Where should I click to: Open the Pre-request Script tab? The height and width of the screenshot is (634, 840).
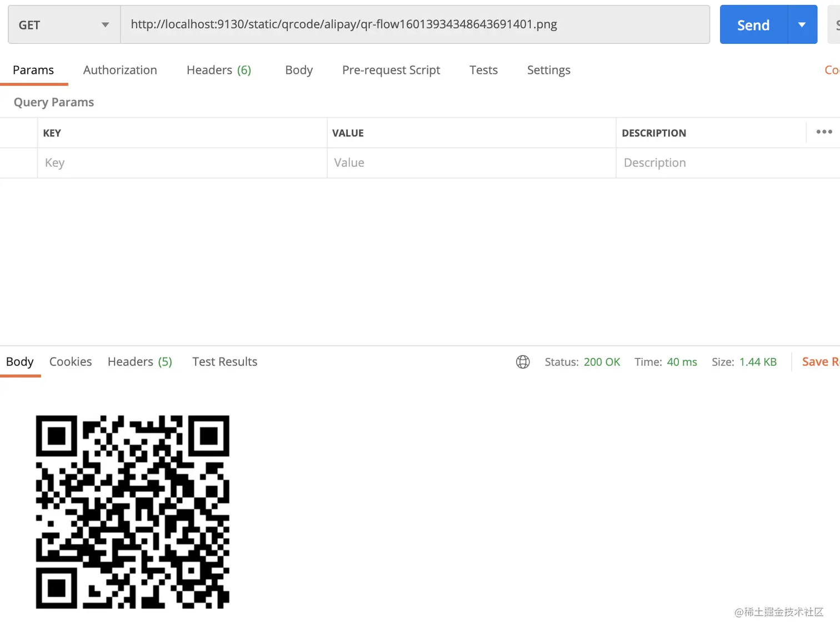click(391, 70)
